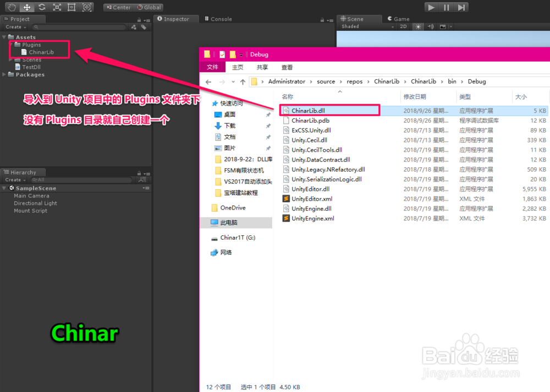Click the back navigation arrow in Explorer
Viewport: 550px width, 392px height.
(208, 81)
